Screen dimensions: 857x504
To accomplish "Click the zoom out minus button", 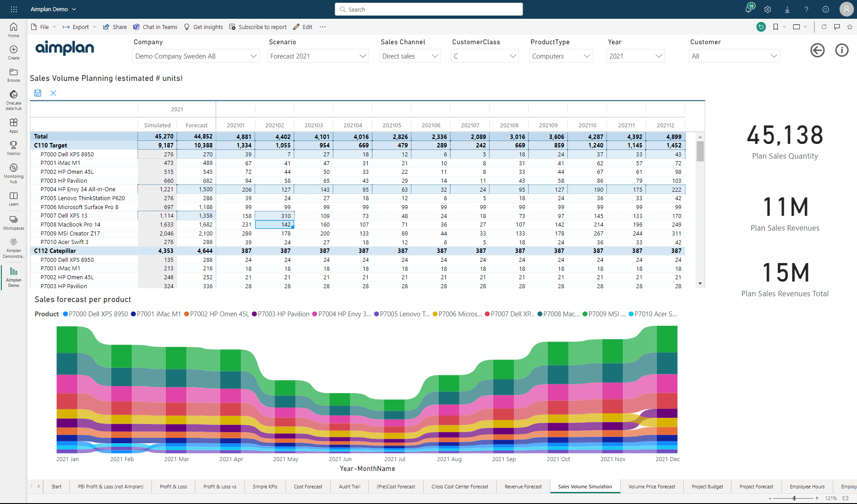I will 770,498.
